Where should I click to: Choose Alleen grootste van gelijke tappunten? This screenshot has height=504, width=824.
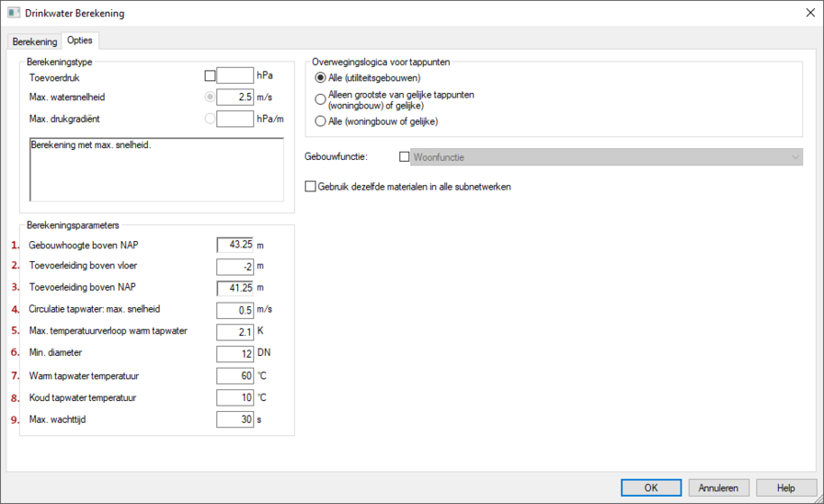tap(320, 99)
